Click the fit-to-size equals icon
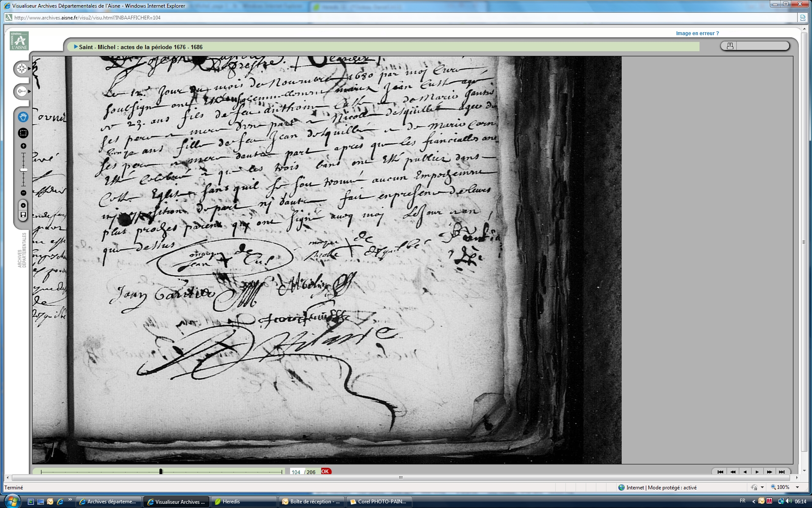 tap(23, 205)
